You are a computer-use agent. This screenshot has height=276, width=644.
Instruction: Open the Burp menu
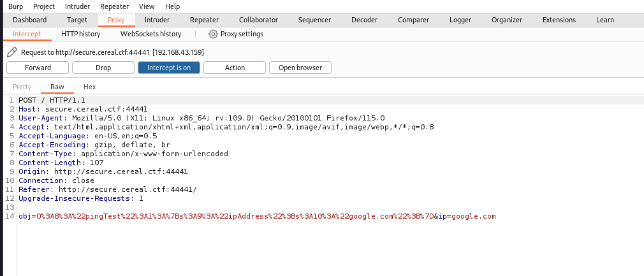15,6
